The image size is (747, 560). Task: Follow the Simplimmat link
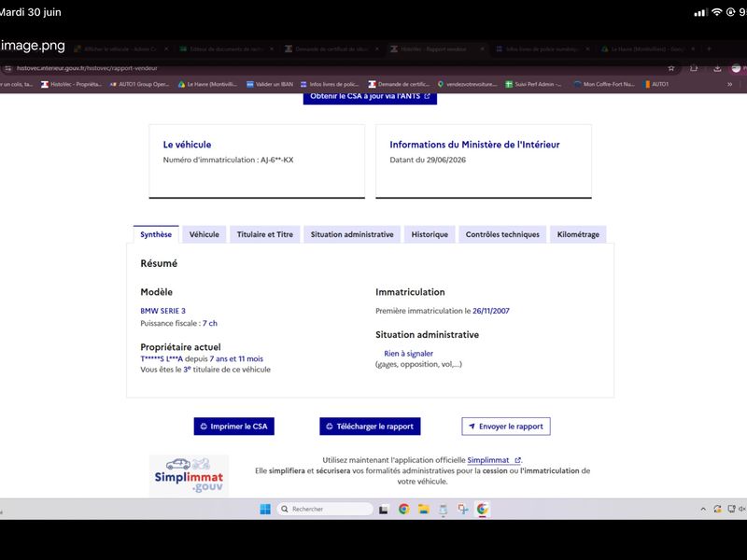click(x=494, y=460)
